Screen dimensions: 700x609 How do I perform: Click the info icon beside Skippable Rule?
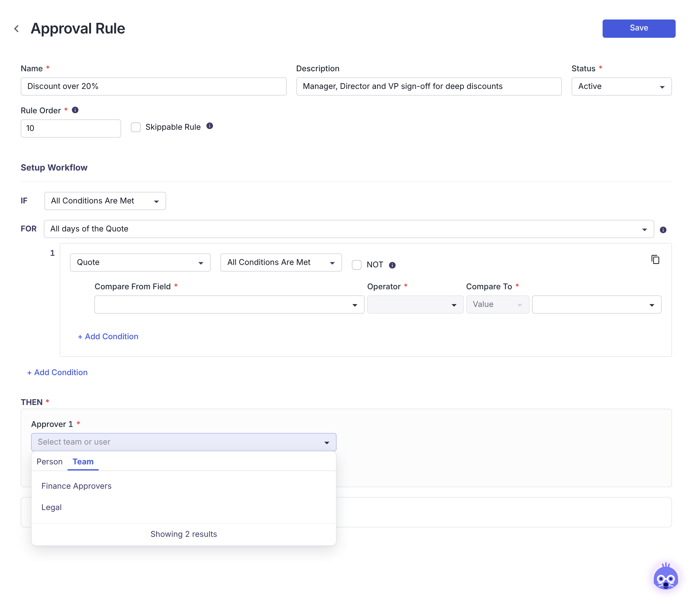click(210, 126)
